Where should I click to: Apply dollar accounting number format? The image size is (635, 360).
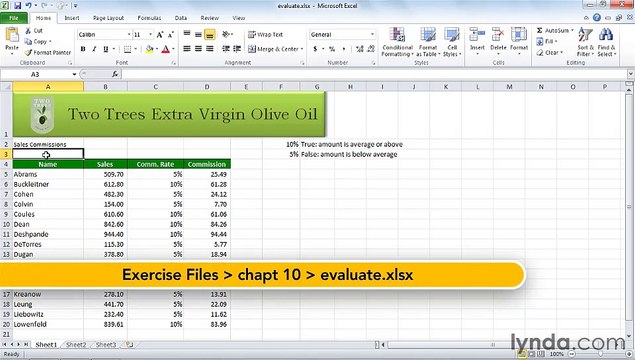coord(315,49)
